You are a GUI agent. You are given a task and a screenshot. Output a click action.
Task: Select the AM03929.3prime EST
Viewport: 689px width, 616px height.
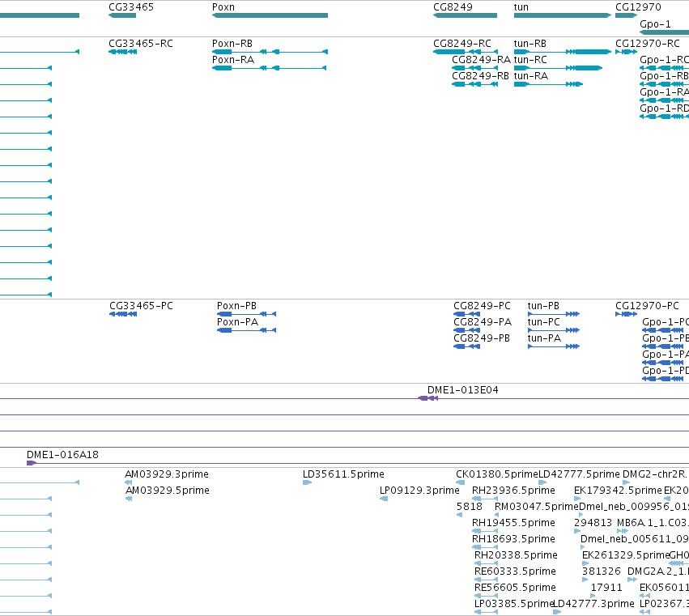tap(128, 482)
